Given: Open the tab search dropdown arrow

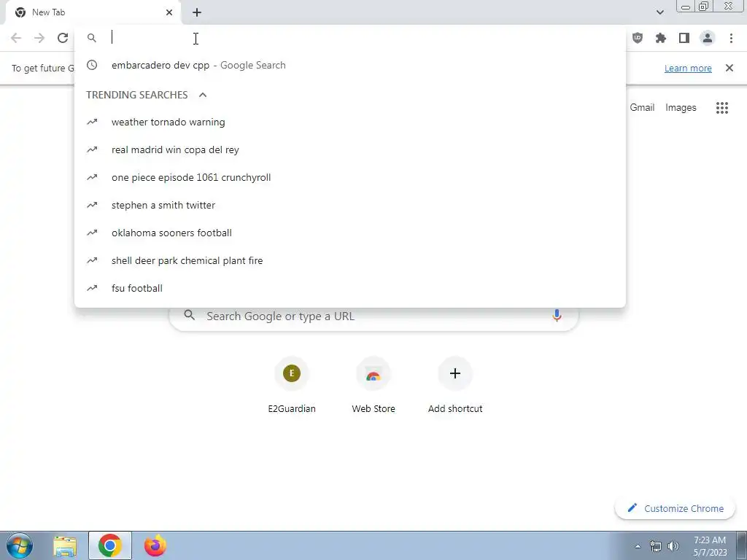Looking at the screenshot, I should pos(659,12).
